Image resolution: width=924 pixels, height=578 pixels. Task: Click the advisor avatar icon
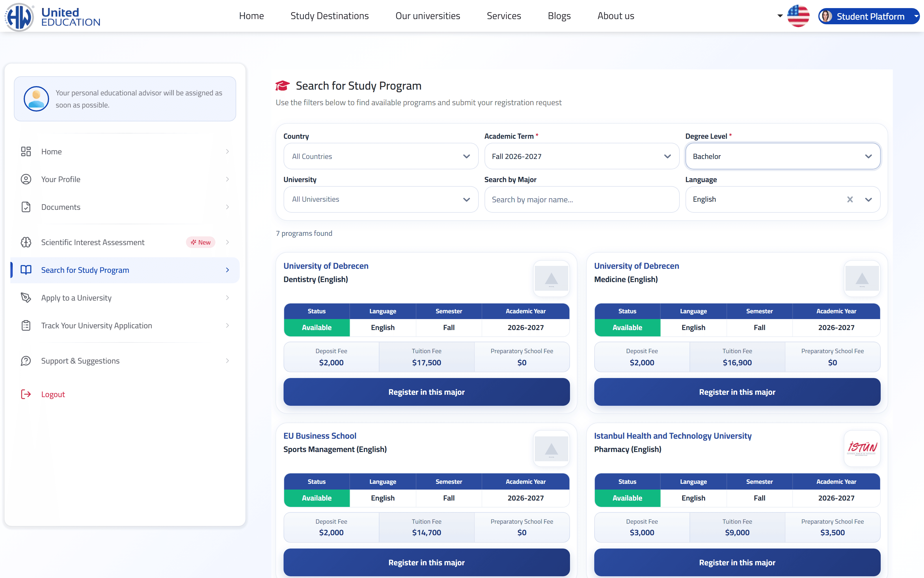(36, 99)
